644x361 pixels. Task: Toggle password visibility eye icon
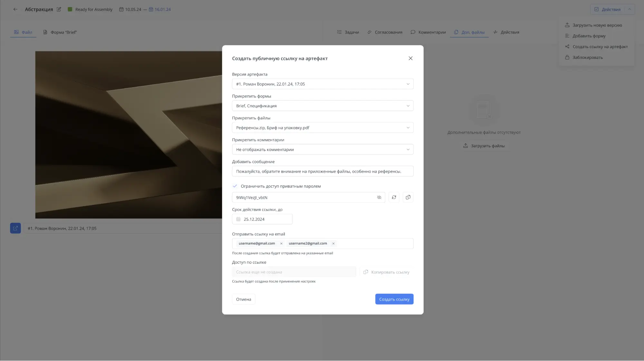pos(379,197)
